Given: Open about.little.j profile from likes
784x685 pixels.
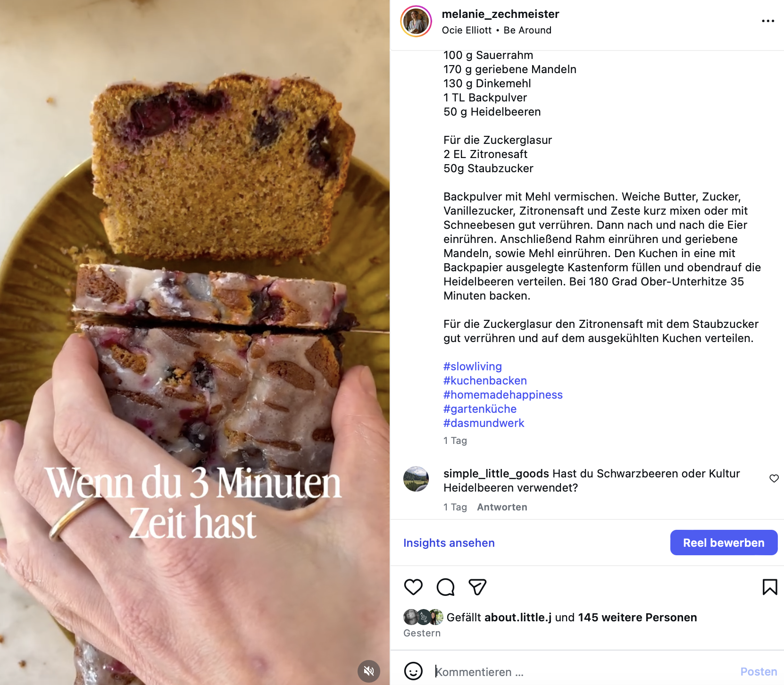Looking at the screenshot, I should [x=518, y=618].
